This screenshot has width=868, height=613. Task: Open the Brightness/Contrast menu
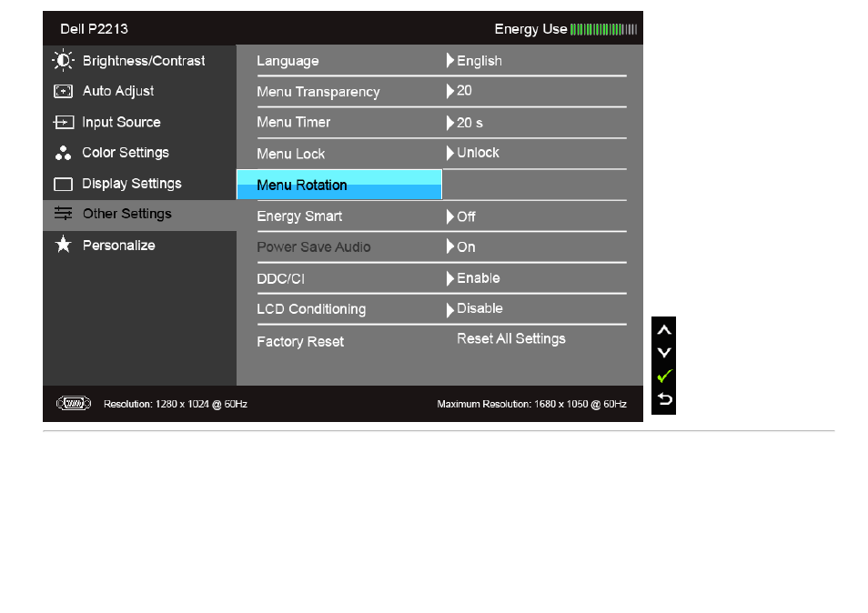(139, 60)
